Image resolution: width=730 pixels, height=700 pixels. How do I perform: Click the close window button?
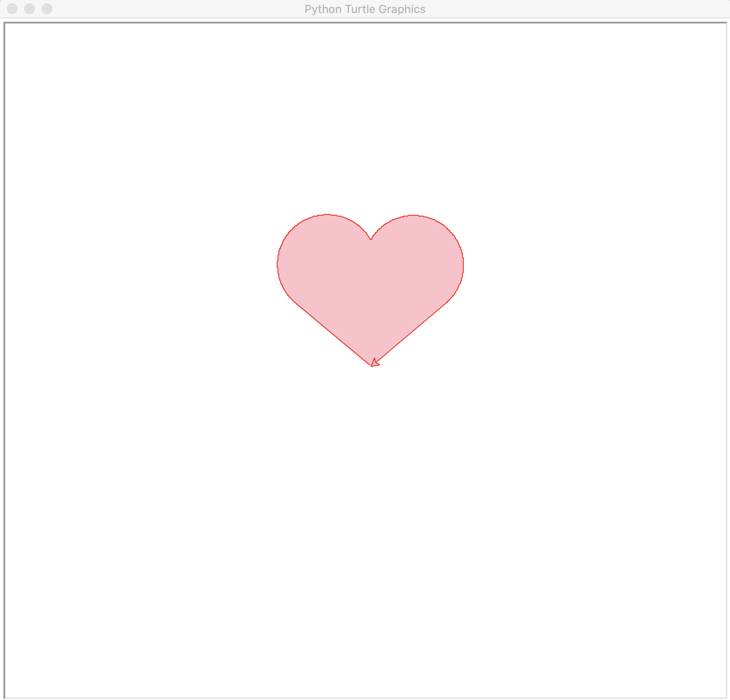pos(13,8)
